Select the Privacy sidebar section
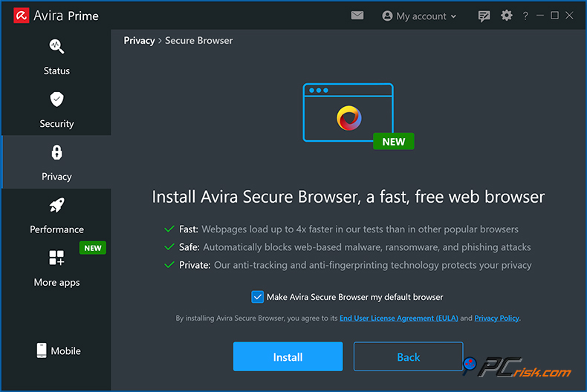This screenshot has width=587, height=392. coord(56,162)
